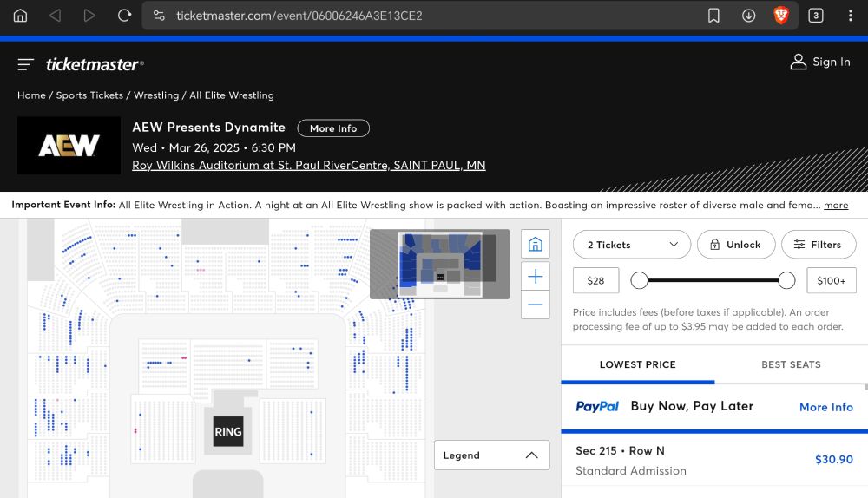This screenshot has width=868, height=498.
Task: Expand event info with the more link
Action: click(x=835, y=206)
